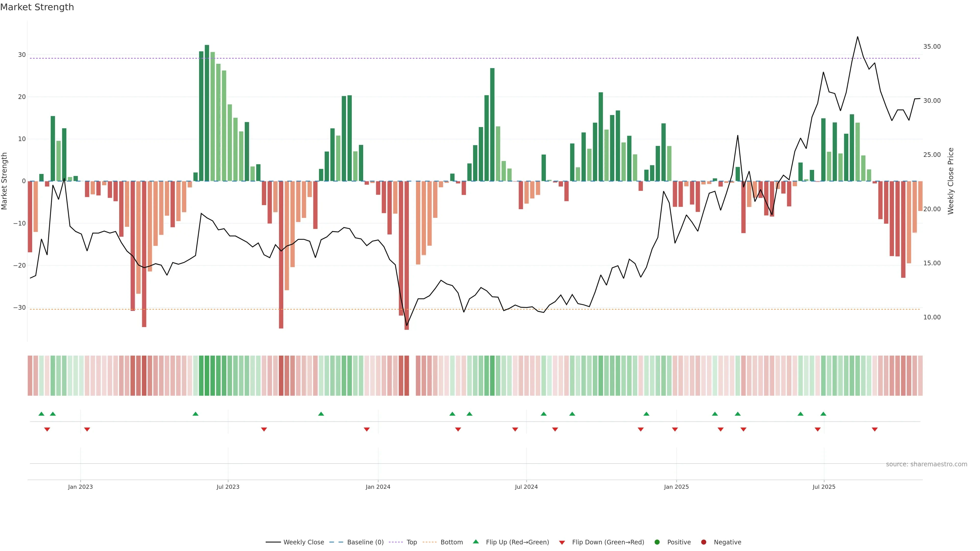Click the rightmost green Flip Up marker
980x551 pixels.
click(823, 414)
